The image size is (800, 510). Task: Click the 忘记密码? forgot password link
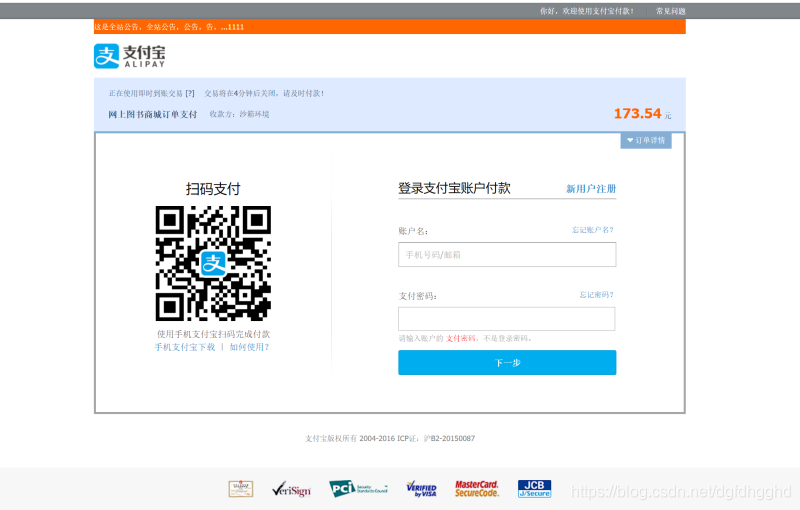[596, 295]
